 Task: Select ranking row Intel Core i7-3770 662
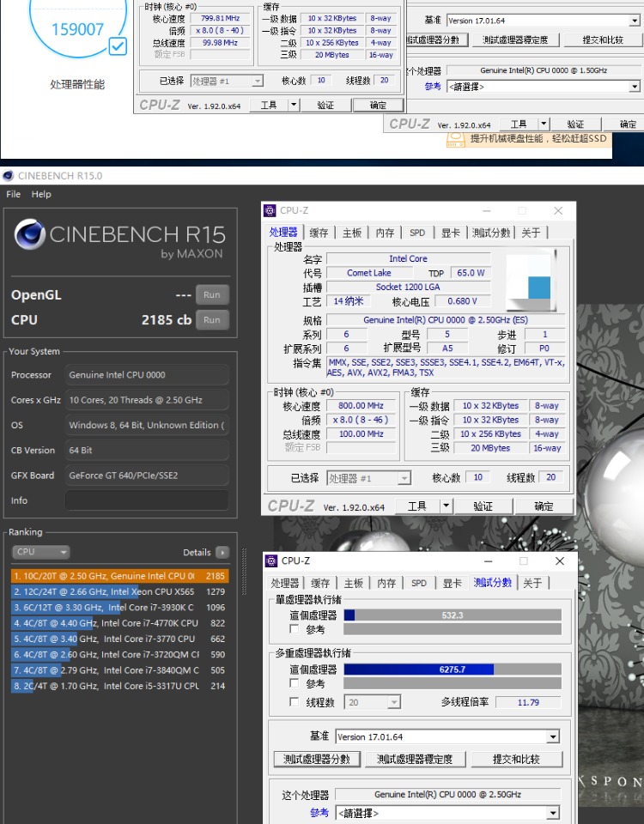pos(119,639)
